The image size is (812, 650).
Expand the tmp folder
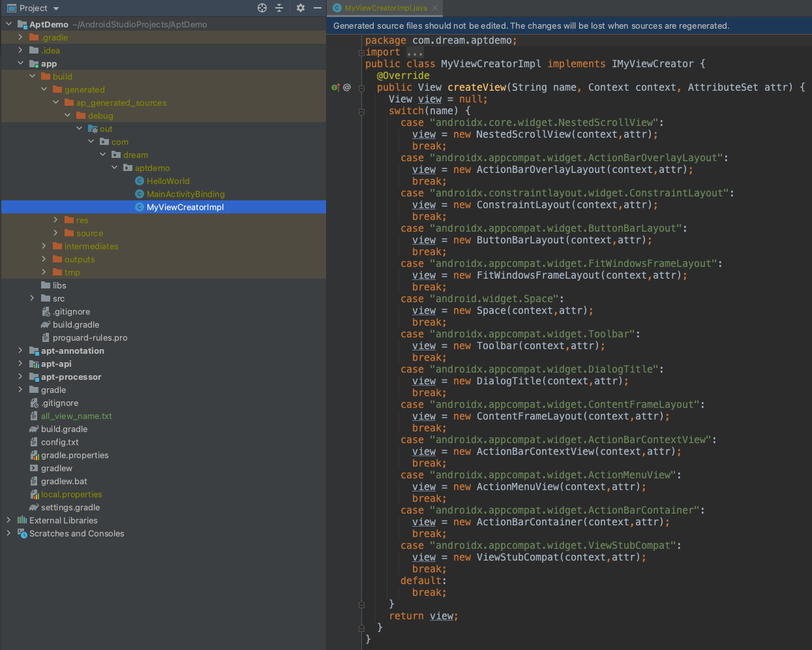[44, 272]
